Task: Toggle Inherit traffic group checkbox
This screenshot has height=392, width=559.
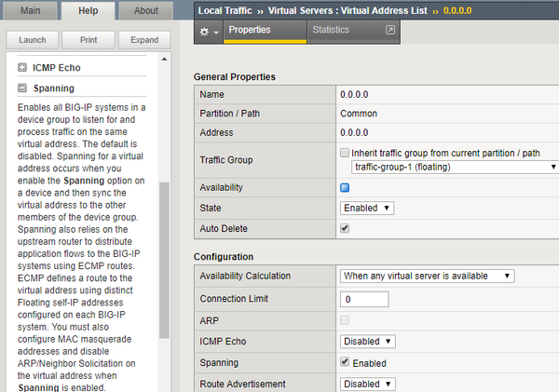Action: point(345,153)
